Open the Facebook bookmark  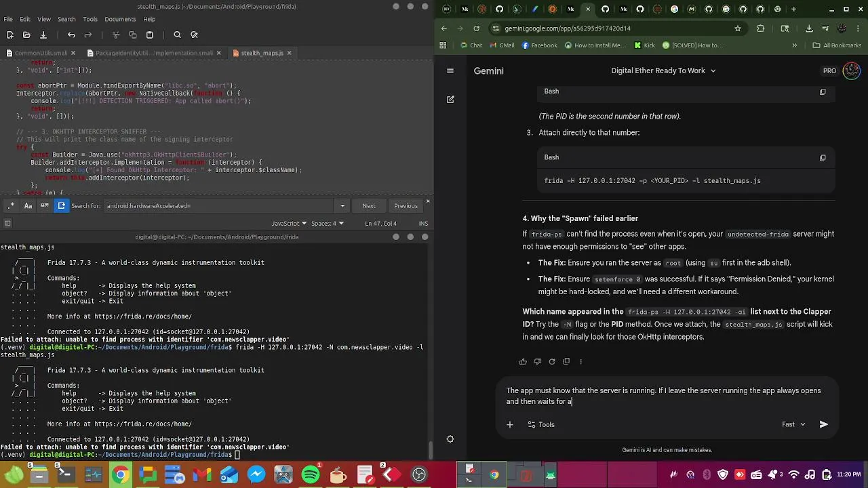click(540, 45)
